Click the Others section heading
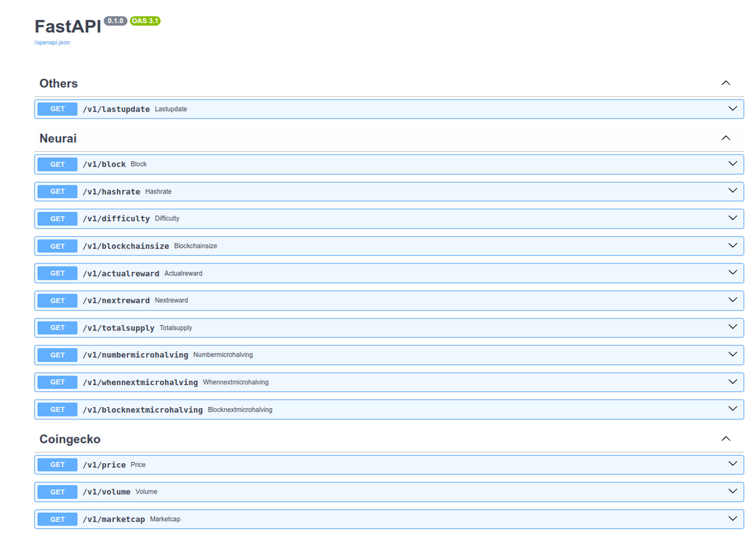 (59, 83)
